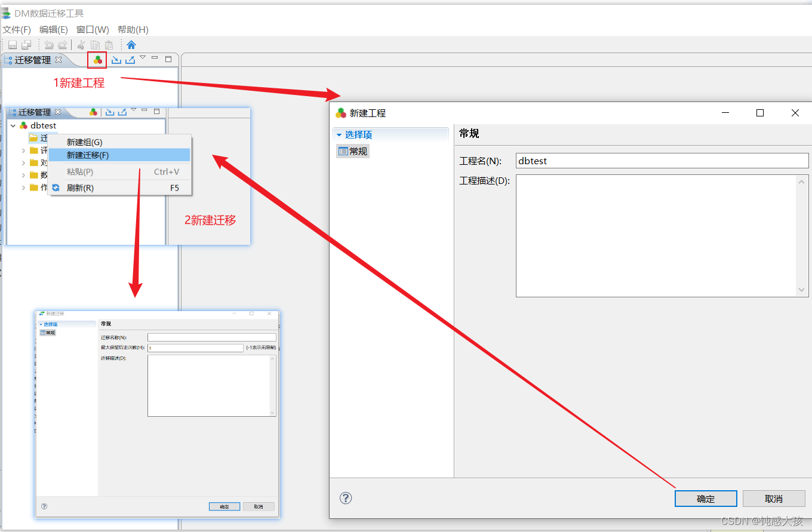Screen dimensions: 812x532
Task: Click up arrow of 工程描述 scrollbar
Action: tap(802, 182)
